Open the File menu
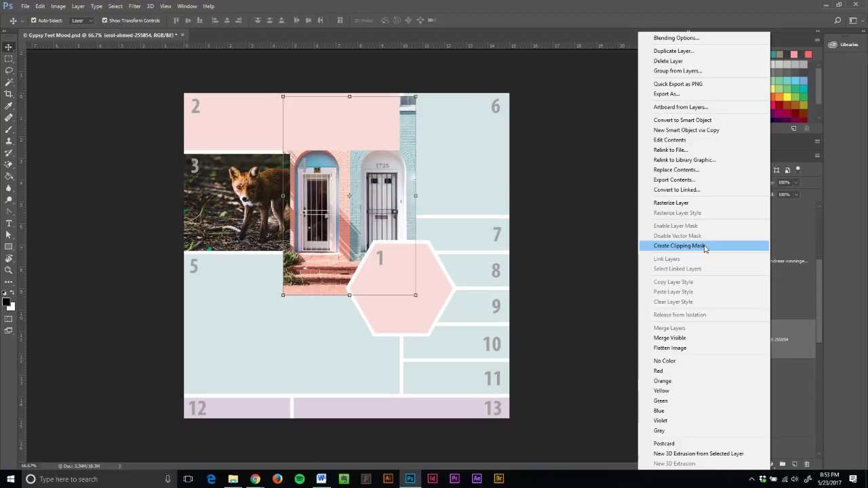Viewport: 868px width, 488px height. [x=25, y=6]
